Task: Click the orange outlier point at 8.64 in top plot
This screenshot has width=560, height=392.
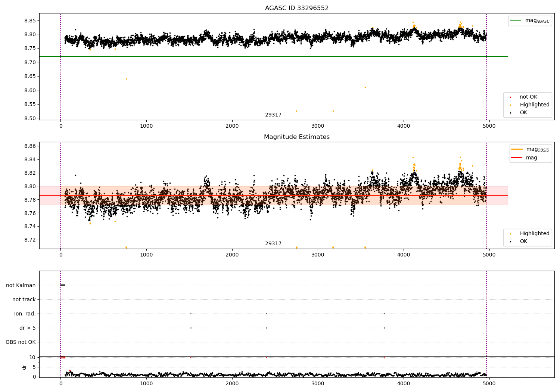Action: (126, 79)
